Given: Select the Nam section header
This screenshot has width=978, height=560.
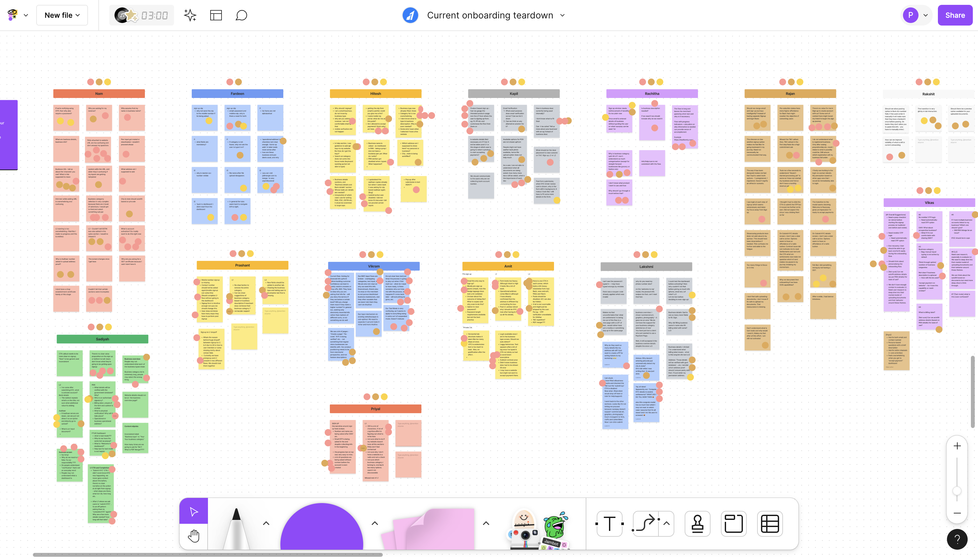Looking at the screenshot, I should coord(99,93).
